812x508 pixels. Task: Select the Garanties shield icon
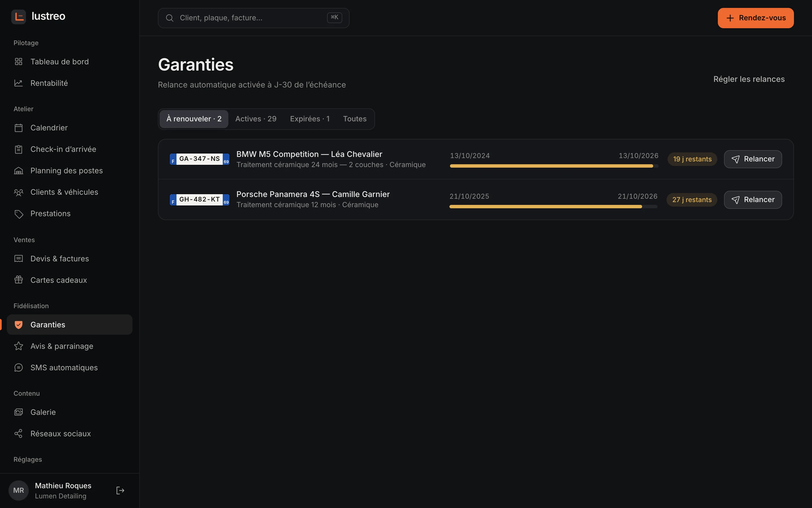click(x=18, y=325)
